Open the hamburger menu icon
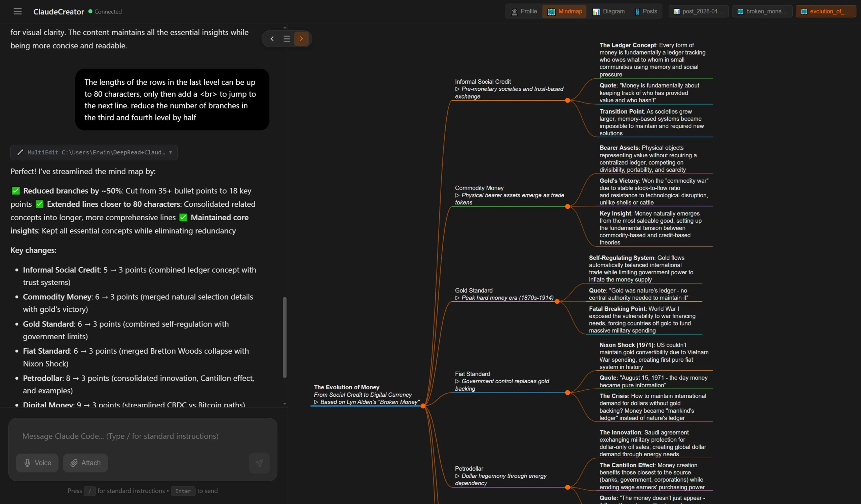The height and width of the screenshot is (504, 861). [x=17, y=11]
